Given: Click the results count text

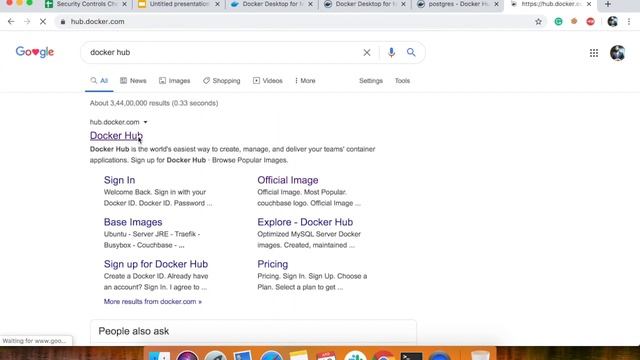Looking at the screenshot, I should point(154,103).
